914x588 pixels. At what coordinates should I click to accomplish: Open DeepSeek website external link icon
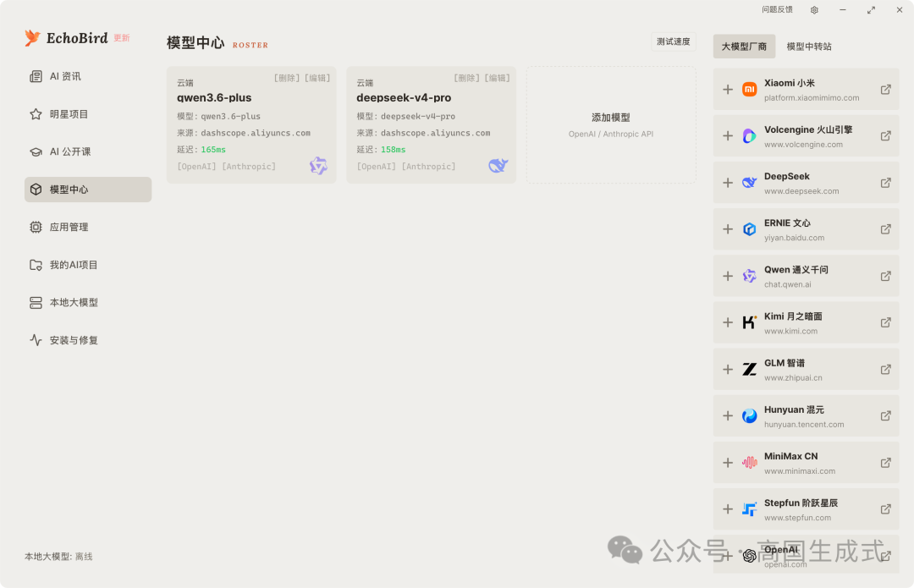(885, 183)
